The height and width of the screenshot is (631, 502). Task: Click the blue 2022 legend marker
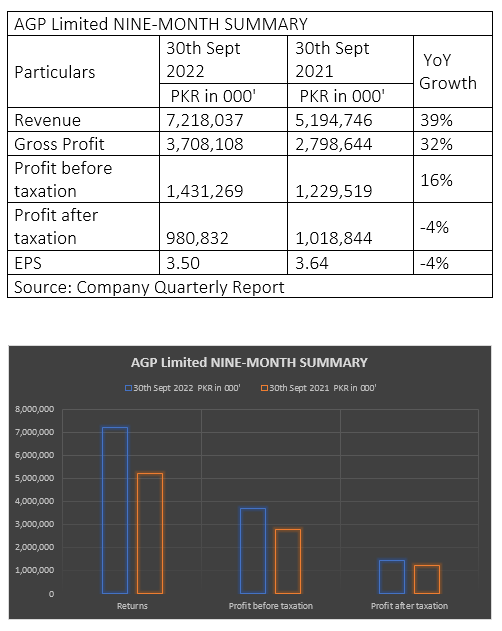tap(128, 388)
